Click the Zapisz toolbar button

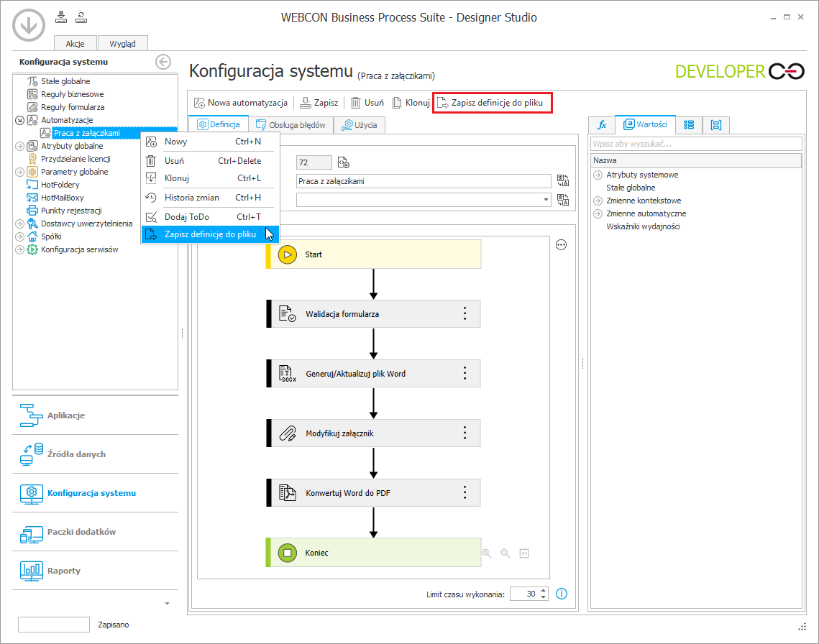[x=319, y=102]
